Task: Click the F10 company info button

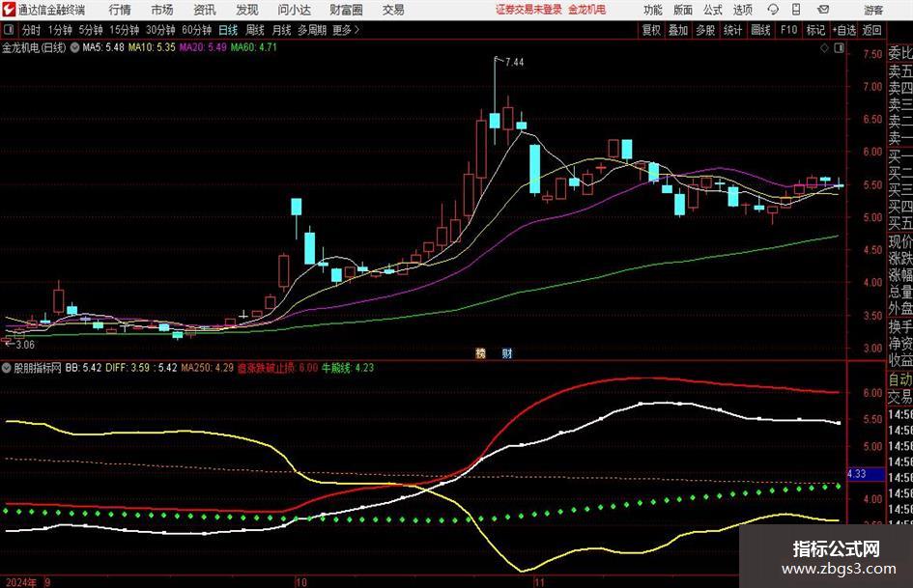Action: pos(788,30)
